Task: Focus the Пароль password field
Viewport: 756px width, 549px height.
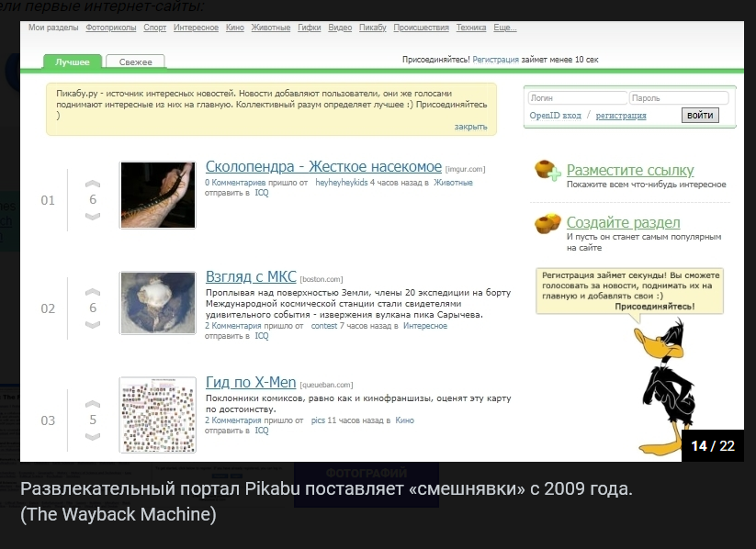Action: (x=678, y=98)
